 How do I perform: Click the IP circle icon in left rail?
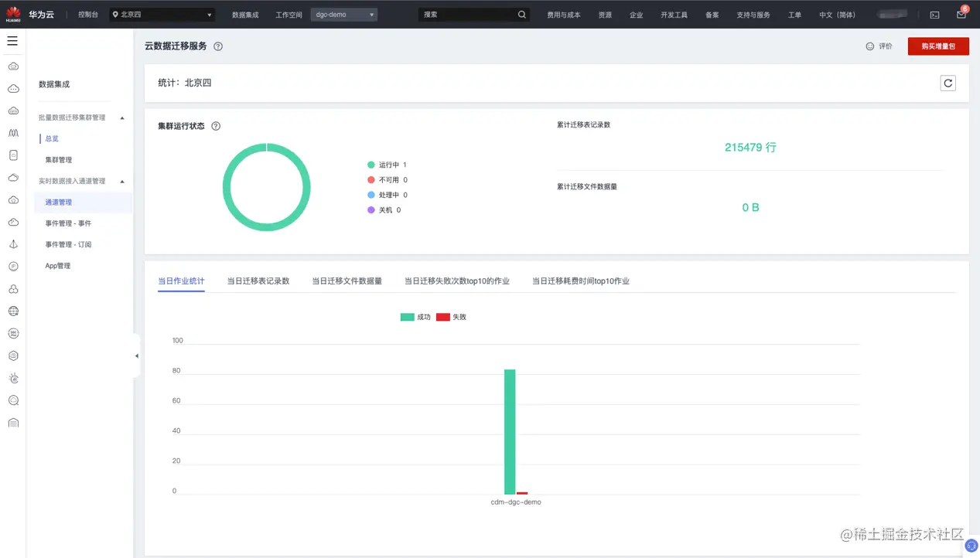pyautogui.click(x=13, y=267)
